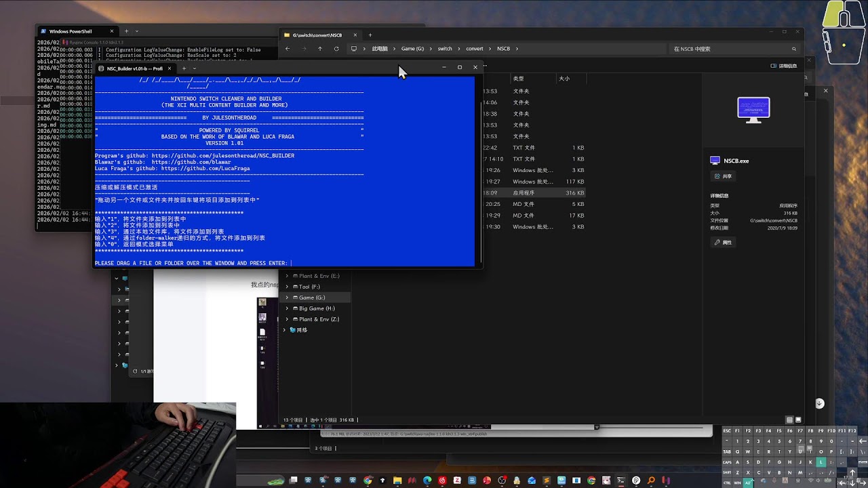Refresh the Explorer folder view
This screenshot has height=488, width=868.
(x=336, y=49)
